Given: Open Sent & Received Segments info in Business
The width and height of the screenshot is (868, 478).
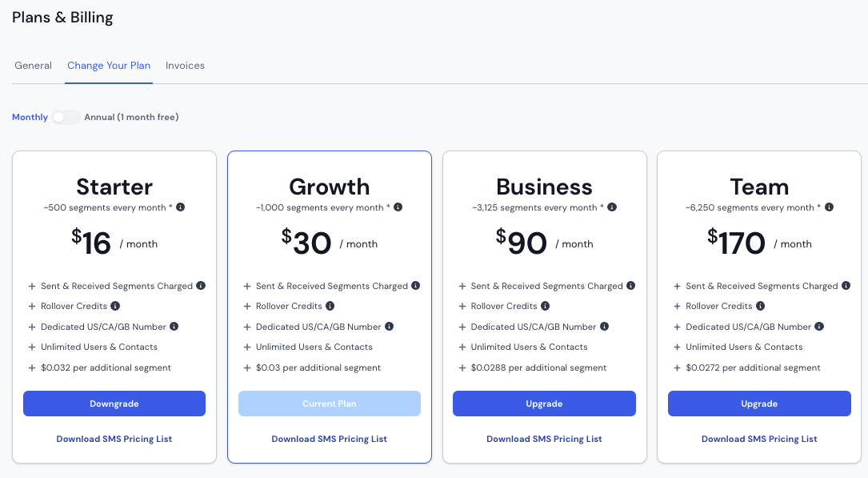Looking at the screenshot, I should tap(630, 286).
